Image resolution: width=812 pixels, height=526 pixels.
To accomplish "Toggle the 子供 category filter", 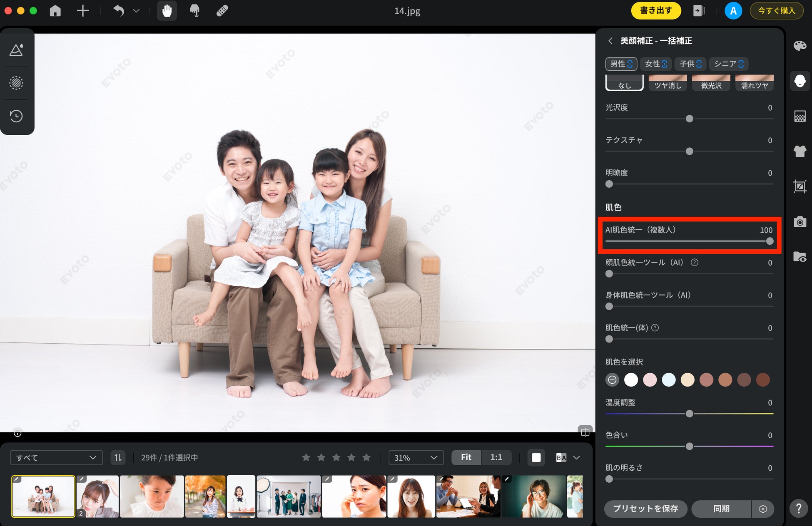I will pos(690,64).
